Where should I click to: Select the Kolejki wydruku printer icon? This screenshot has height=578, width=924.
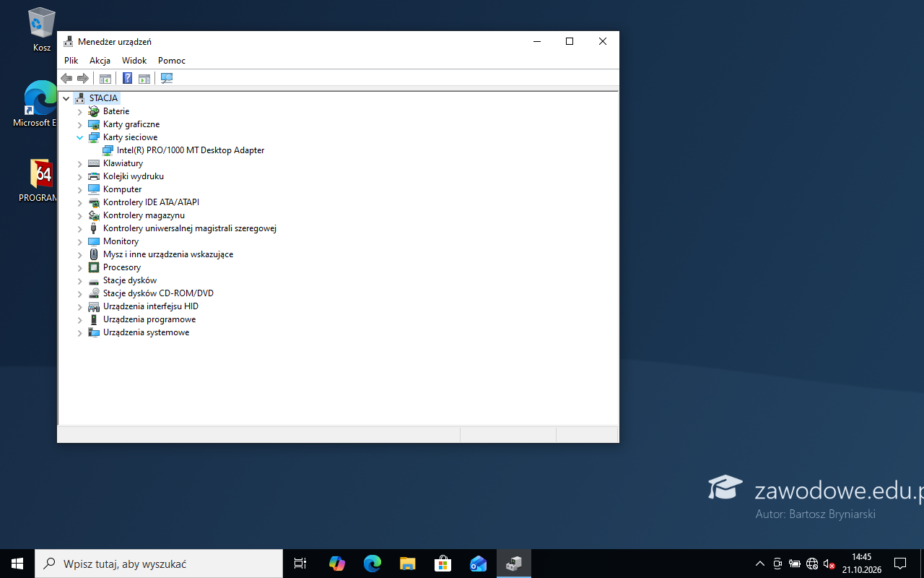[x=93, y=176]
